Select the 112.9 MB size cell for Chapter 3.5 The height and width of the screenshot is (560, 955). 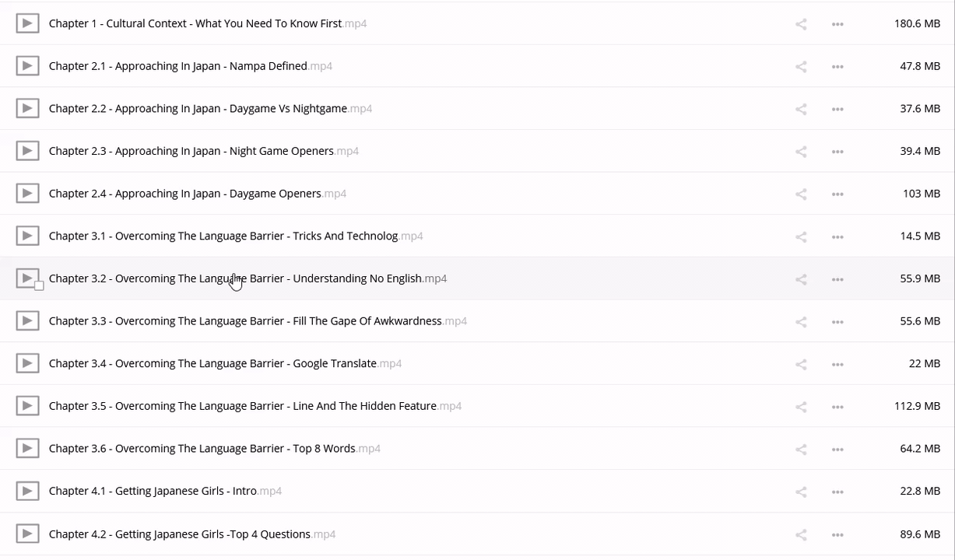(x=917, y=406)
